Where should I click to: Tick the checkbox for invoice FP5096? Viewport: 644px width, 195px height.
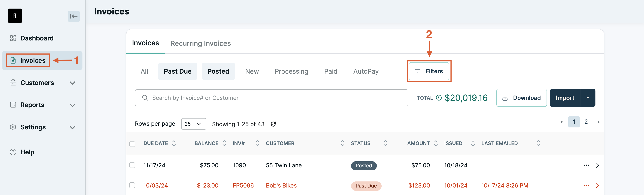pos(132,185)
